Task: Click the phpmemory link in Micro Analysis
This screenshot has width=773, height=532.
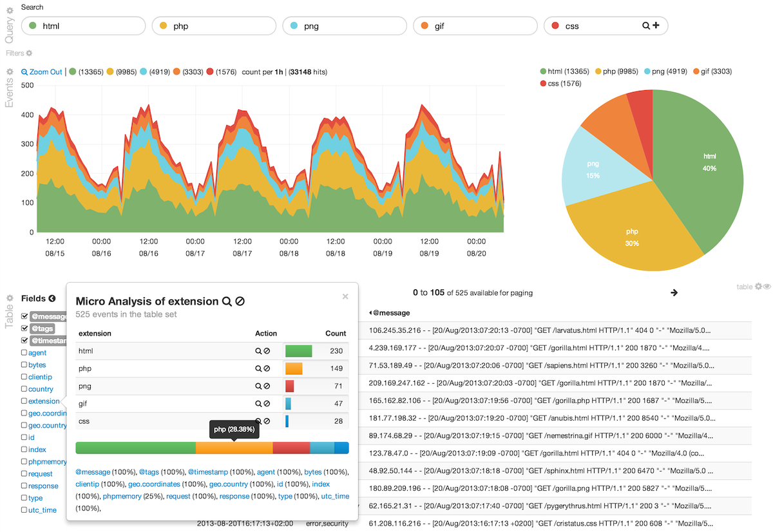Action: pyautogui.click(x=120, y=497)
